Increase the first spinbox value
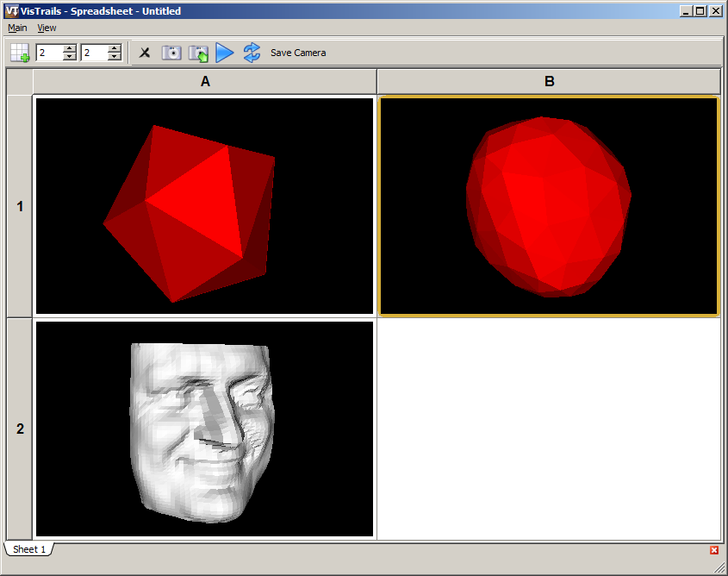728x576 pixels. coord(70,48)
